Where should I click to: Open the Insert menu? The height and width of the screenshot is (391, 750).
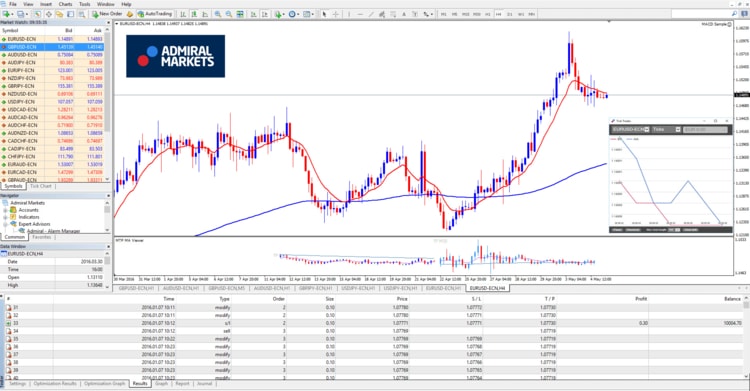click(46, 4)
